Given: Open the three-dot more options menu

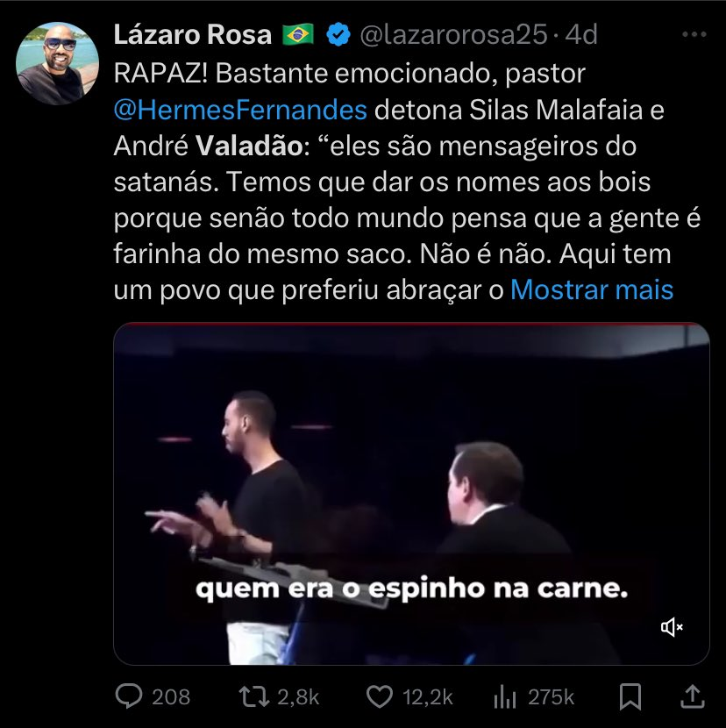Looking at the screenshot, I should [x=694, y=34].
